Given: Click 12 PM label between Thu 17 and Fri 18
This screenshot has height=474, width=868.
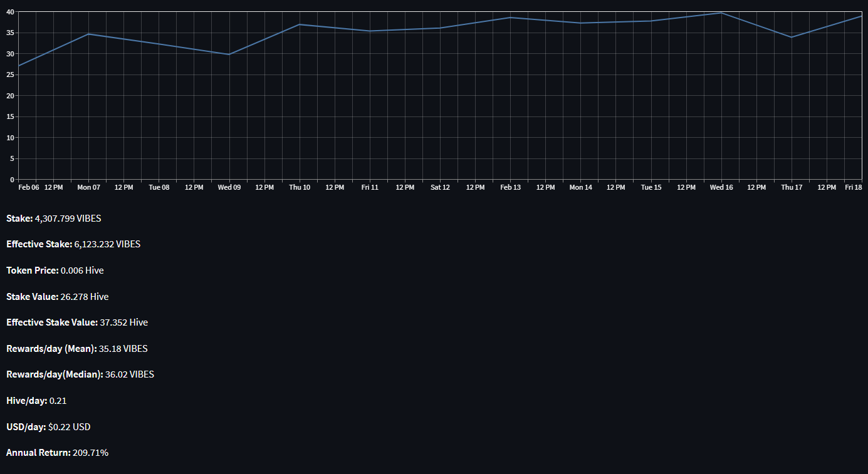Looking at the screenshot, I should (x=827, y=187).
